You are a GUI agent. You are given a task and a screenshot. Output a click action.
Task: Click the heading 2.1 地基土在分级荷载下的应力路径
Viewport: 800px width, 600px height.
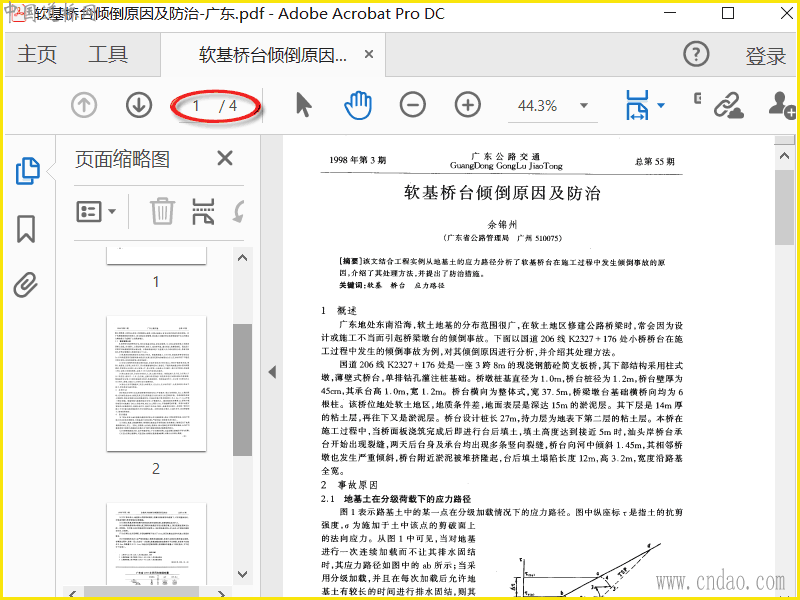[x=396, y=498]
